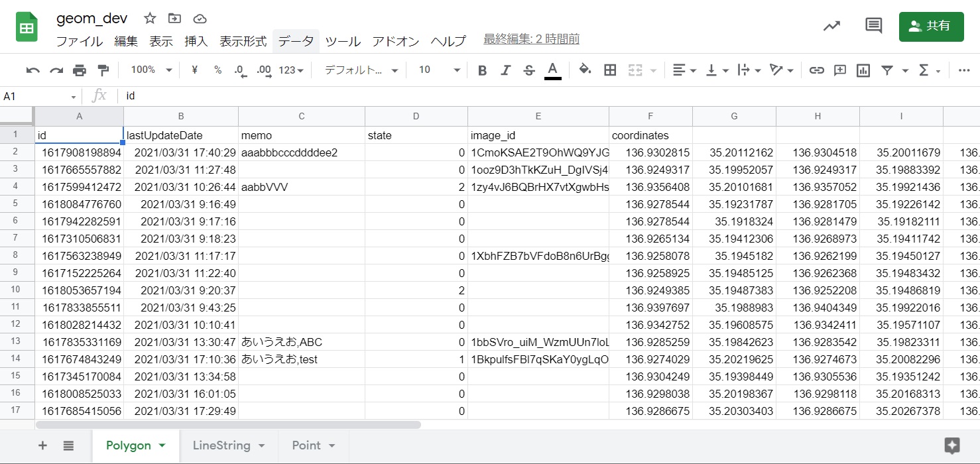
Task: Open the データ menu
Action: [x=296, y=41]
